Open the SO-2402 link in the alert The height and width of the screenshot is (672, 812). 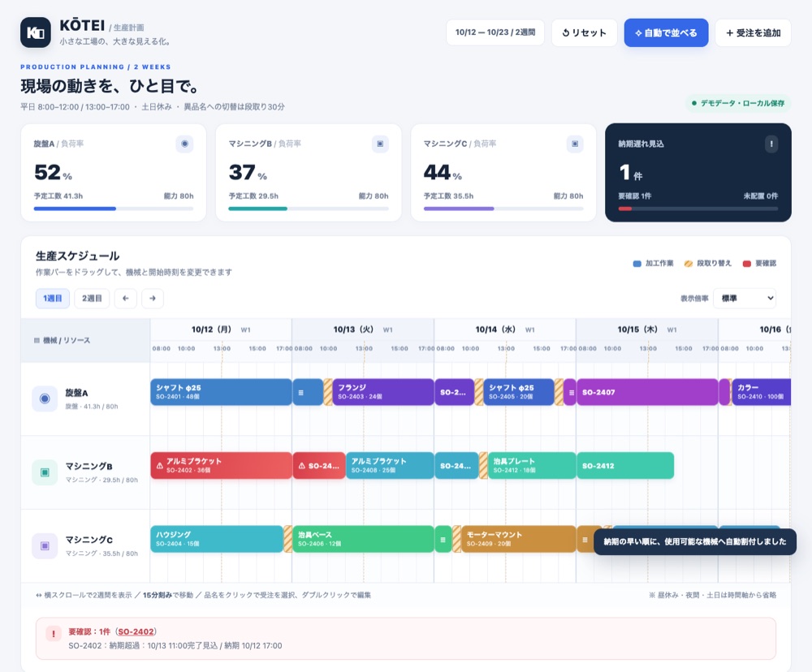(136, 631)
